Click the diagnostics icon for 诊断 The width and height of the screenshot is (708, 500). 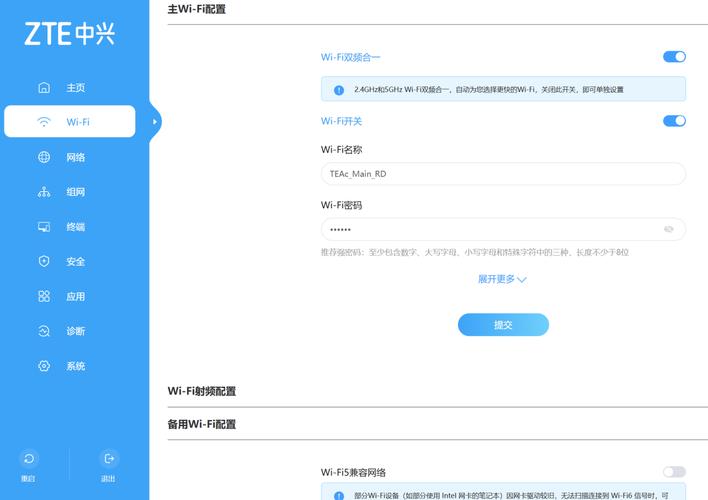44,331
